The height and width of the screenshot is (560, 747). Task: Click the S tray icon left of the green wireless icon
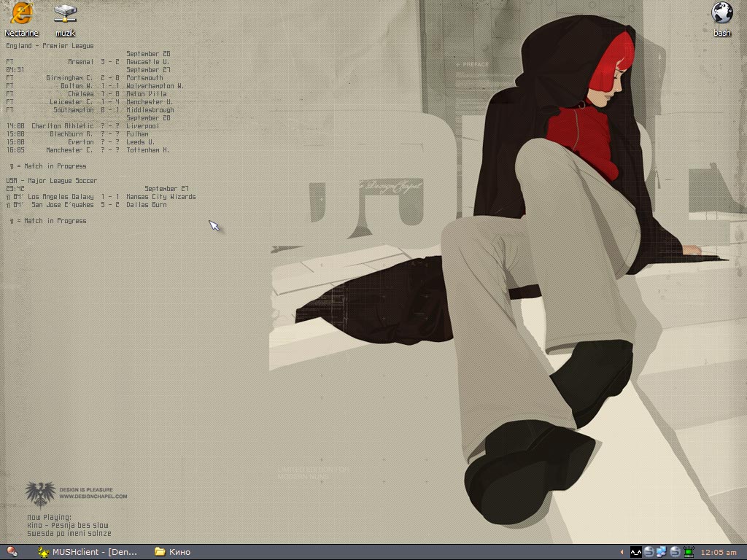coord(675,552)
